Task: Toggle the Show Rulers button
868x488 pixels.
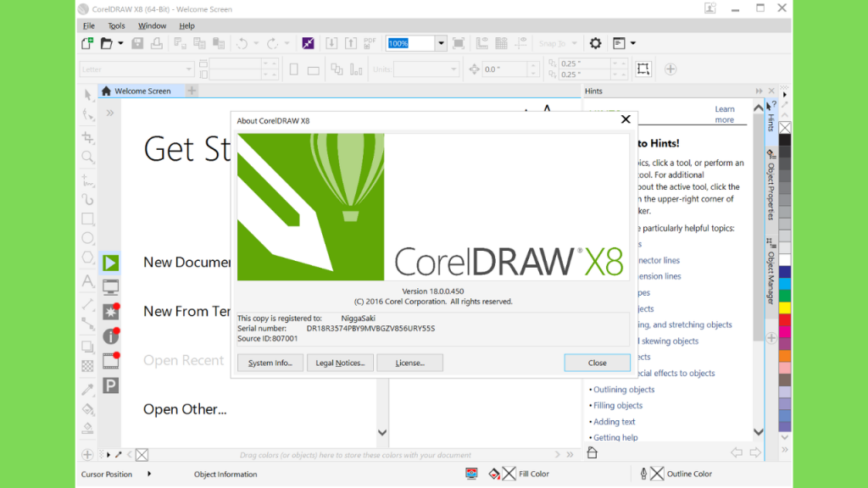Action: 482,43
